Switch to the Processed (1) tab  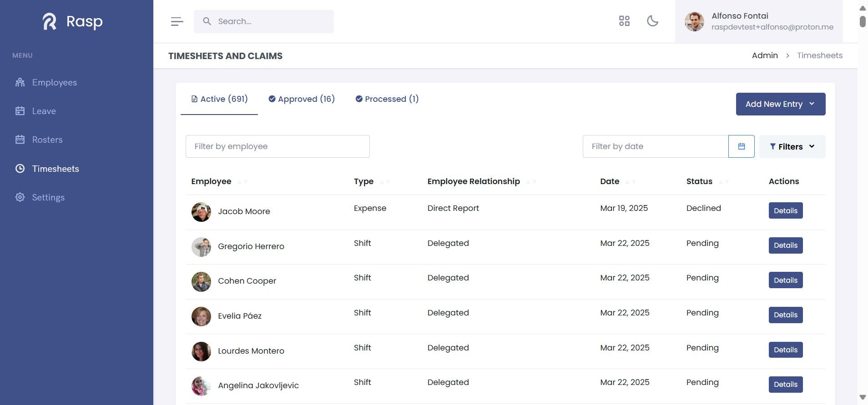click(387, 99)
